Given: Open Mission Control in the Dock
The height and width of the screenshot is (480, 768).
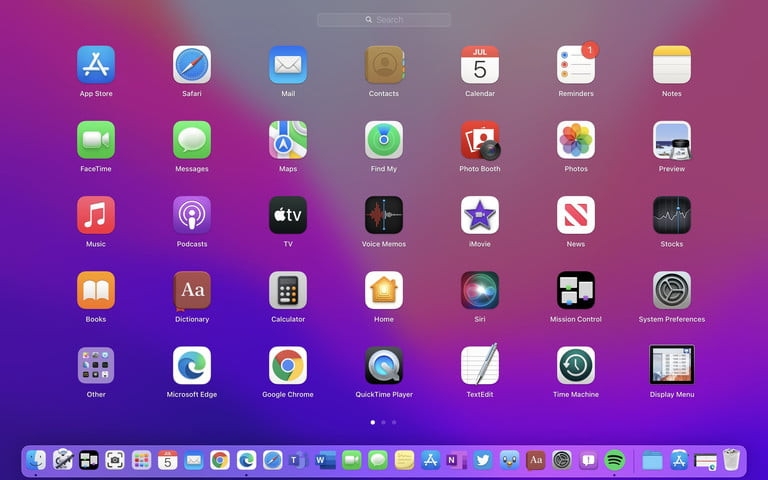Looking at the screenshot, I should [89, 460].
